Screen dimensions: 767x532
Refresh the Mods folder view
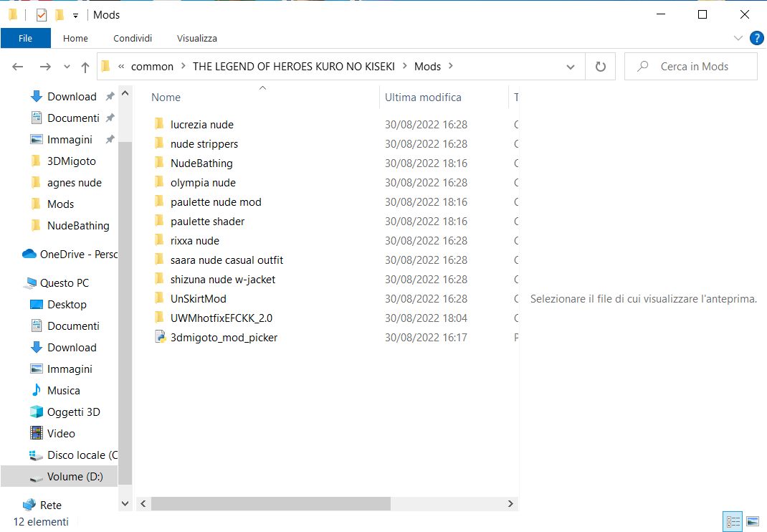coord(601,67)
